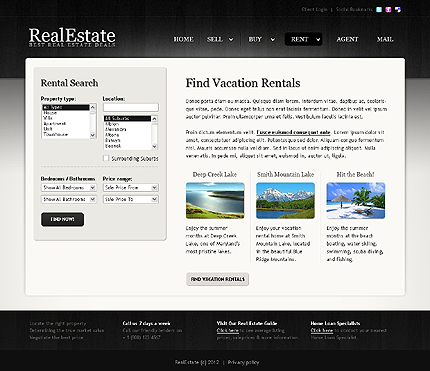
Task: Click the Find Vacation Rentals heading
Action: (243, 83)
